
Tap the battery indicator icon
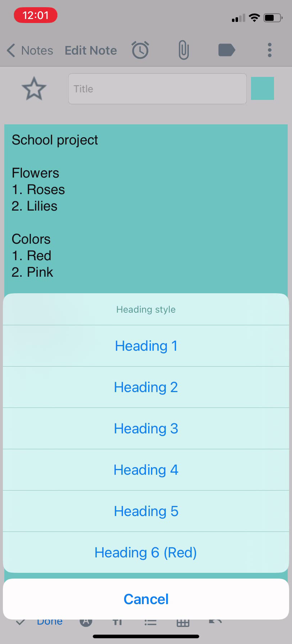click(273, 18)
